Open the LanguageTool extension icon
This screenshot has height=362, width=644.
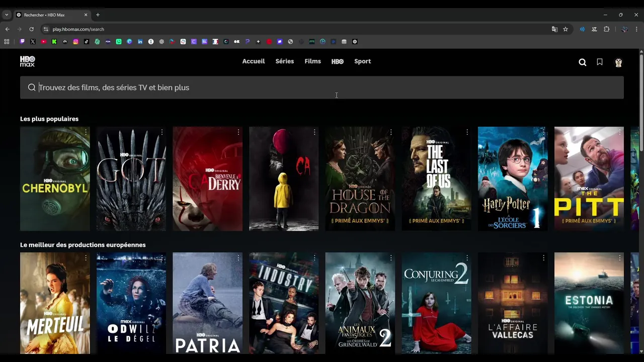[594, 29]
